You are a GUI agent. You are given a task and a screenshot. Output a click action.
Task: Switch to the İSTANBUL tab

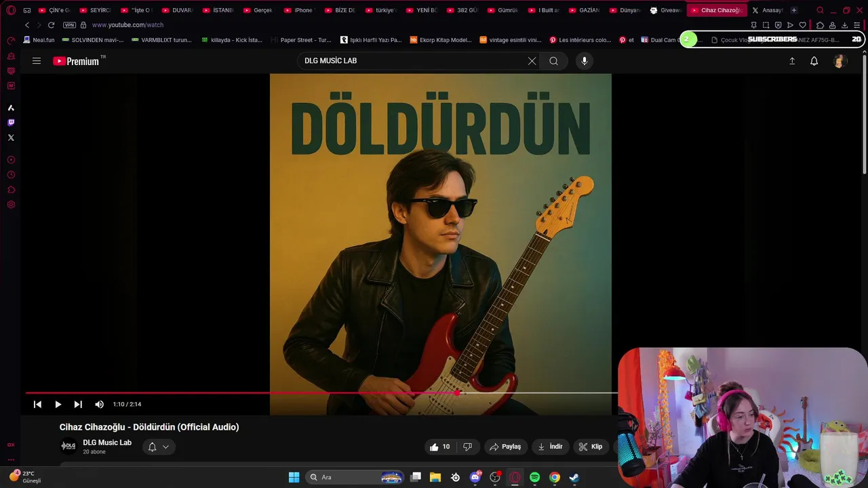tap(218, 10)
